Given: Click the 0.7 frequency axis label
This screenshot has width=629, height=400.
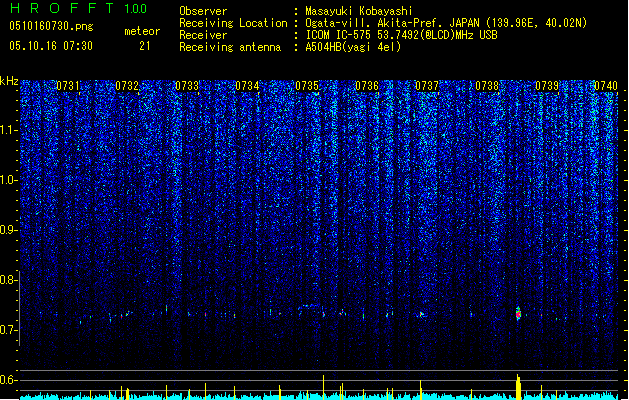Looking at the screenshot, I should [8, 330].
